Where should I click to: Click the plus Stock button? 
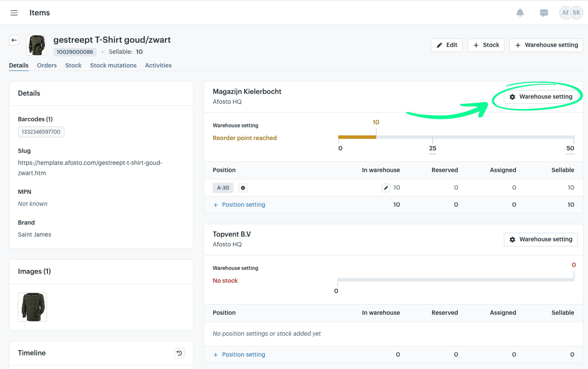tap(486, 45)
